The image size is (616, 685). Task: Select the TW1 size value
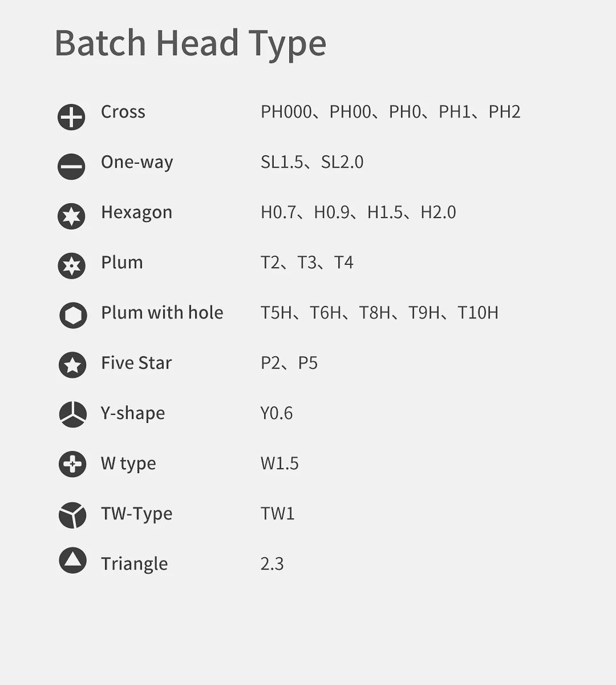tap(277, 514)
